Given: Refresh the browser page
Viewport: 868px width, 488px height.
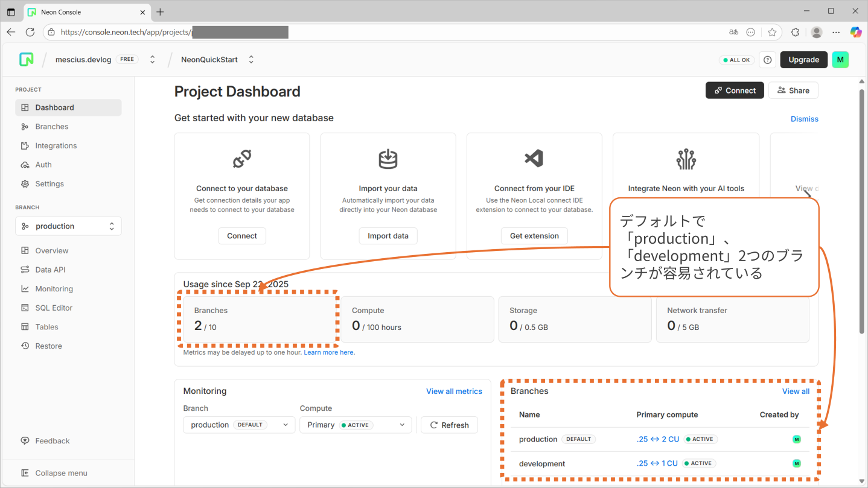Looking at the screenshot, I should point(30,32).
